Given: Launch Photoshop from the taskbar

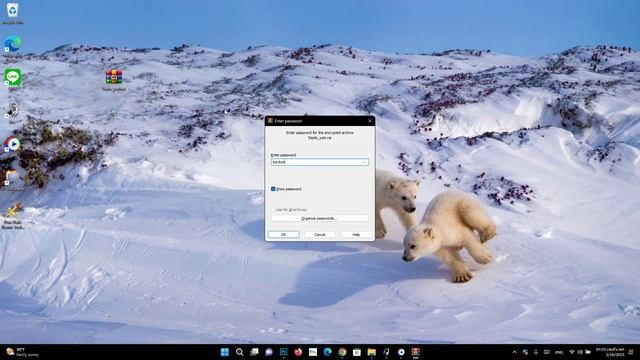Looking at the screenshot, I should 283,352.
